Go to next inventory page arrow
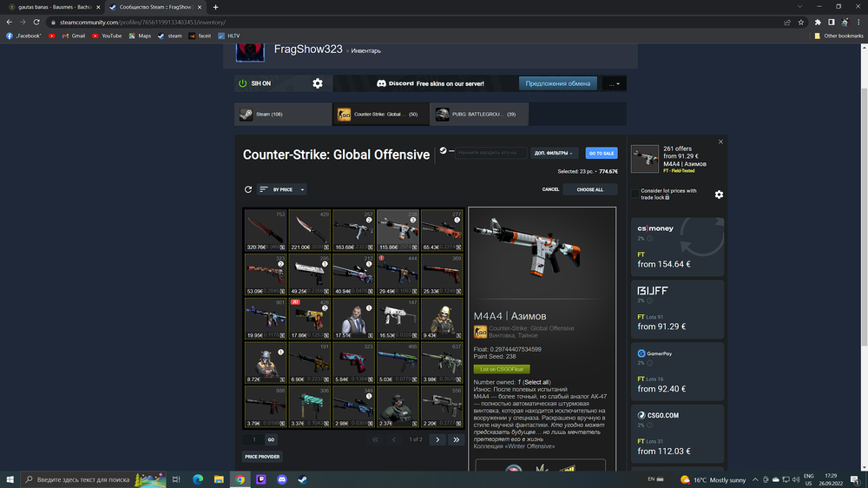Viewport: 868px width, 488px height. pos(437,439)
